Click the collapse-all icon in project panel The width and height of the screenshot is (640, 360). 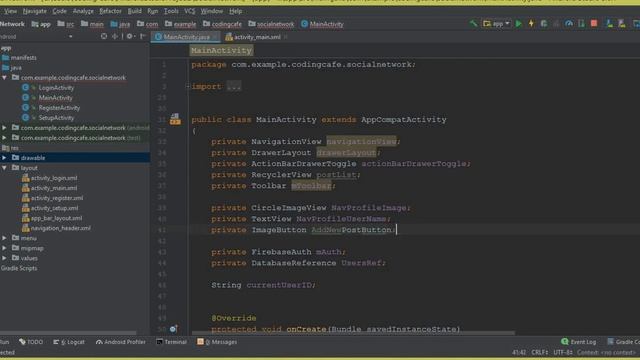tap(115, 36)
